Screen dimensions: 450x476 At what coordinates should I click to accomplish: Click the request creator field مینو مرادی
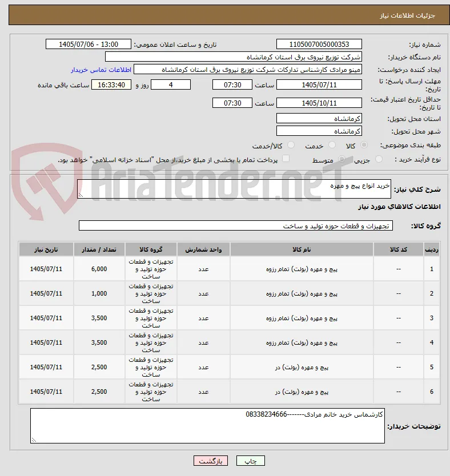click(x=248, y=70)
